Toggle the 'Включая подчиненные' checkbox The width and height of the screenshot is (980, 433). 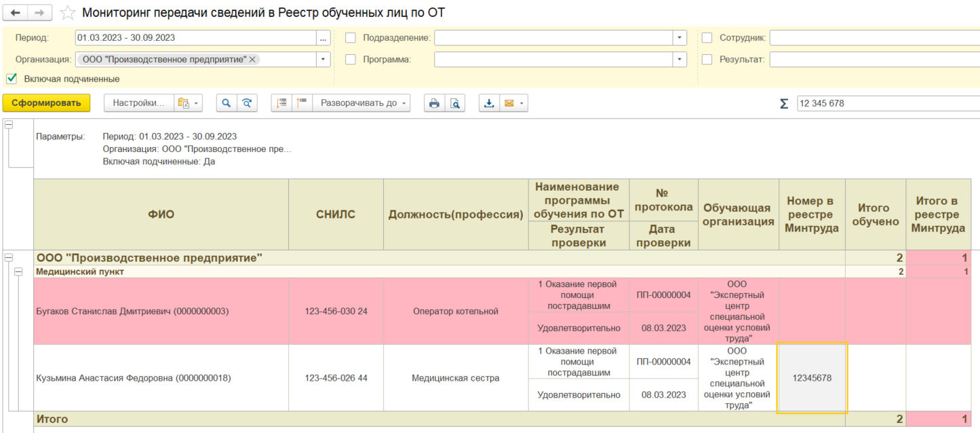click(12, 79)
